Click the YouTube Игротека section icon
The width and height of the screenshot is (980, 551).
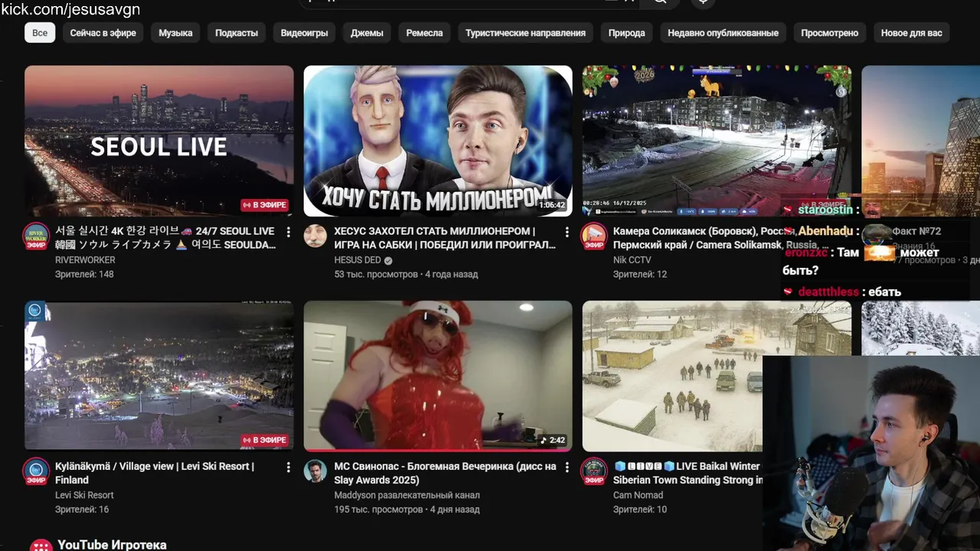41,545
